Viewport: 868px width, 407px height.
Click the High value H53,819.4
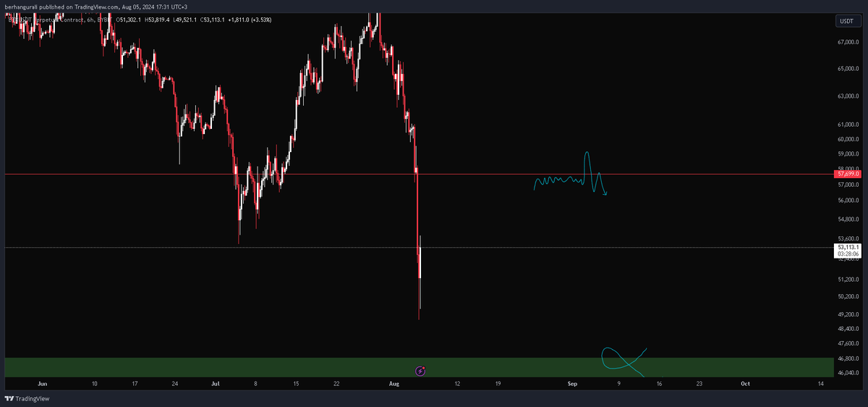pyautogui.click(x=157, y=20)
